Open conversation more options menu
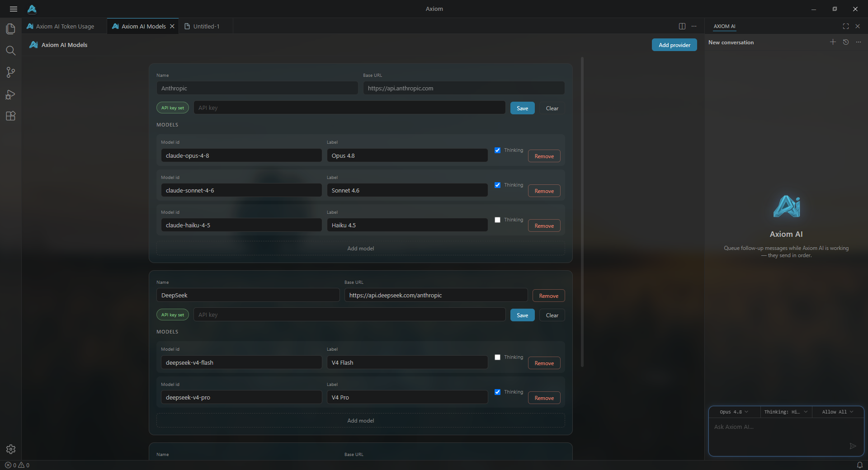 859,42
